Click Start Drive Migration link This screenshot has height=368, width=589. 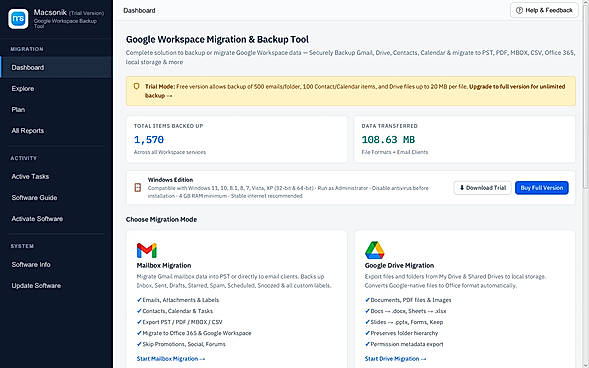(396, 359)
